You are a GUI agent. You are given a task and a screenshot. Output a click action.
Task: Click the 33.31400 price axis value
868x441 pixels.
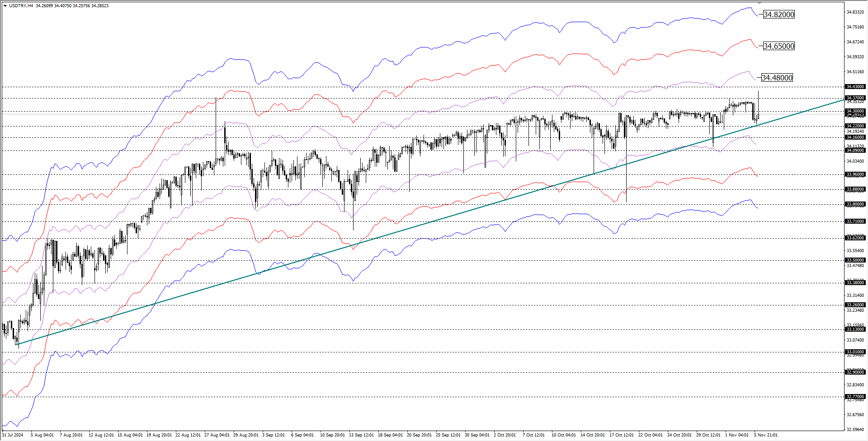pyautogui.click(x=855, y=296)
